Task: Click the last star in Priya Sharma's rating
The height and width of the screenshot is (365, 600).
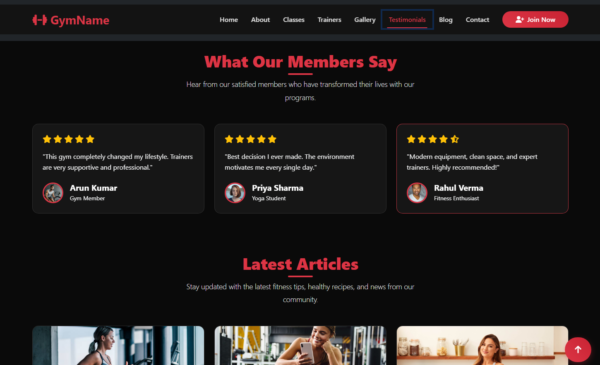Action: pos(272,139)
